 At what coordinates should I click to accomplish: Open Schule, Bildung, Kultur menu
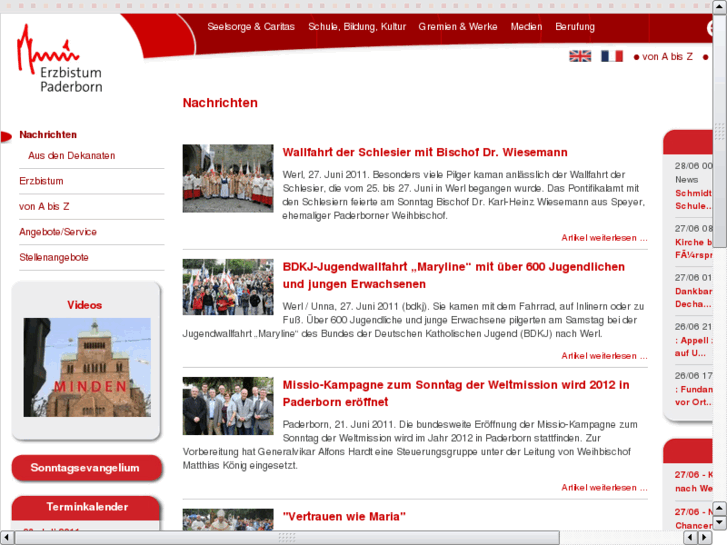click(x=357, y=26)
